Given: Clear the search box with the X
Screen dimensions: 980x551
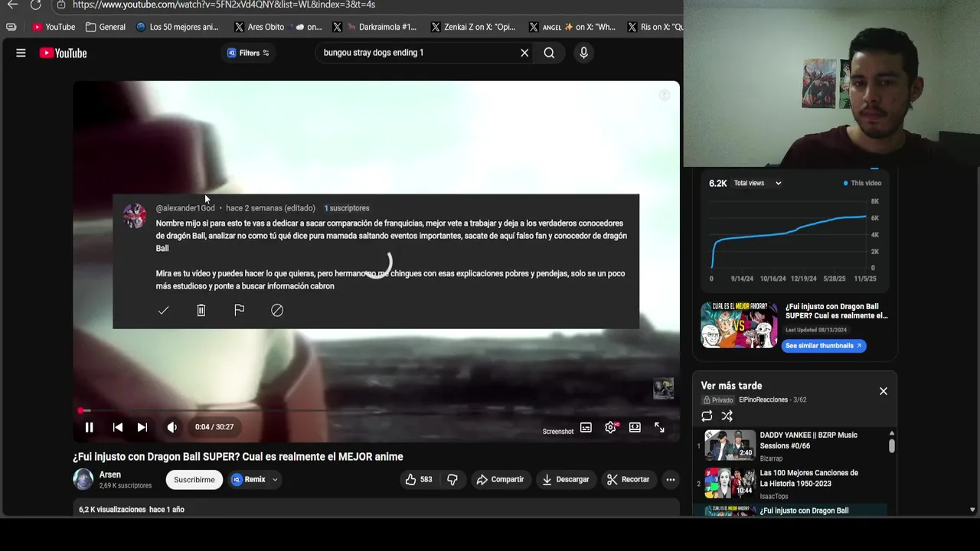Looking at the screenshot, I should click(x=524, y=53).
